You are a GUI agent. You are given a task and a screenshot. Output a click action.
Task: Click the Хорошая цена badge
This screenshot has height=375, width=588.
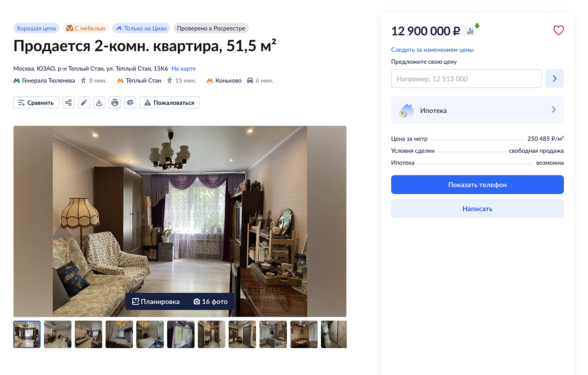[x=36, y=28]
